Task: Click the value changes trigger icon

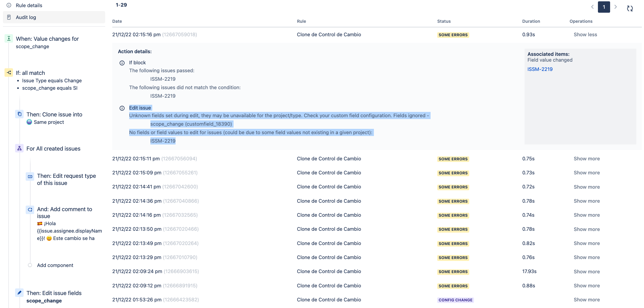Action: (9, 39)
